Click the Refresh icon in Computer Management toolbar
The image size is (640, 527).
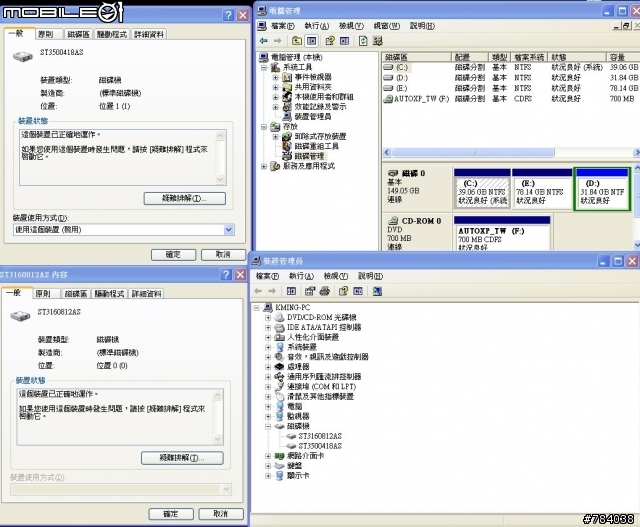click(x=363, y=41)
